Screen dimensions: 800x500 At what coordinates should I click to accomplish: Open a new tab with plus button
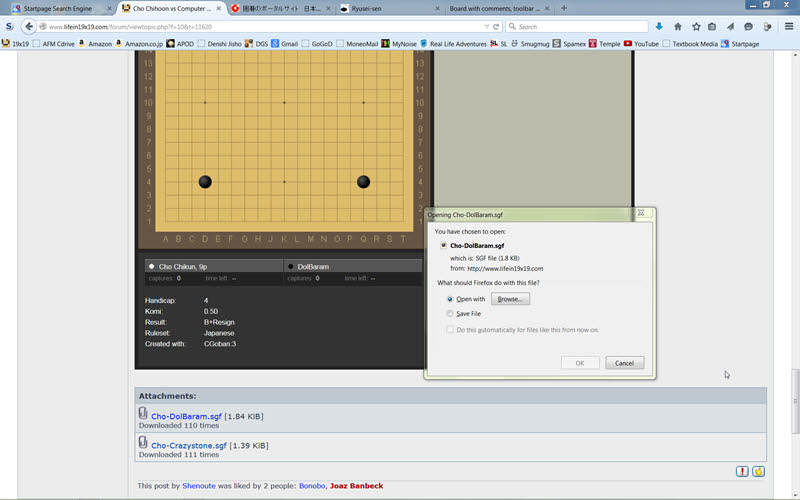(564, 8)
